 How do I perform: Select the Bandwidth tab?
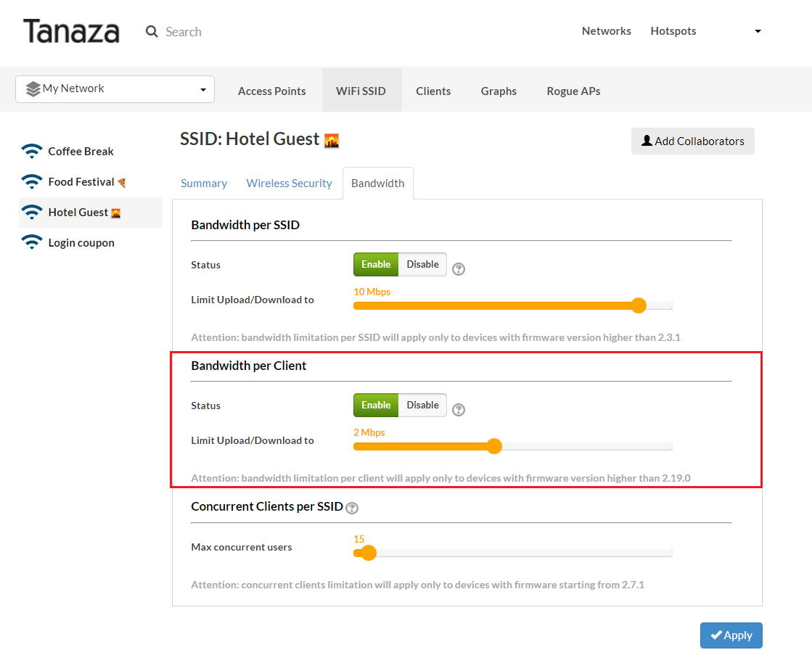click(x=378, y=184)
